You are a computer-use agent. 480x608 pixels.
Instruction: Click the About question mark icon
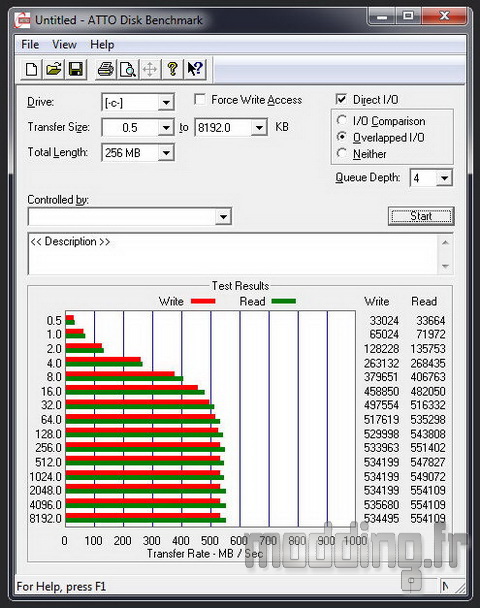click(x=172, y=70)
